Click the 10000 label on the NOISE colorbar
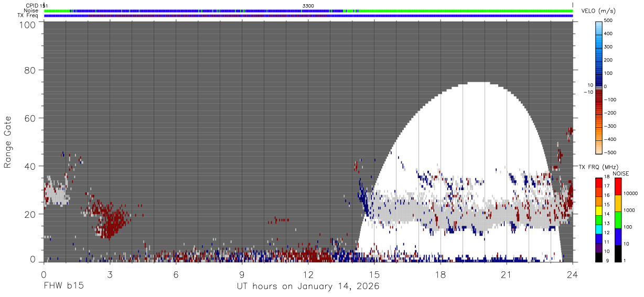Screen dimensions: 644x297 coord(632,193)
